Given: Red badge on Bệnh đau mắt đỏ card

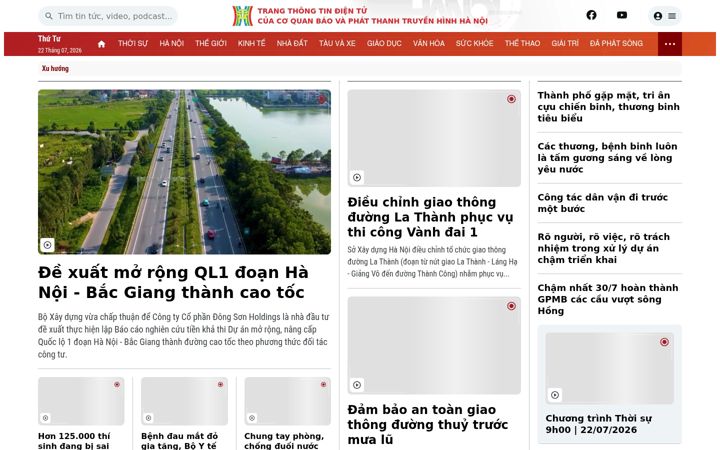Looking at the screenshot, I should [x=220, y=384].
